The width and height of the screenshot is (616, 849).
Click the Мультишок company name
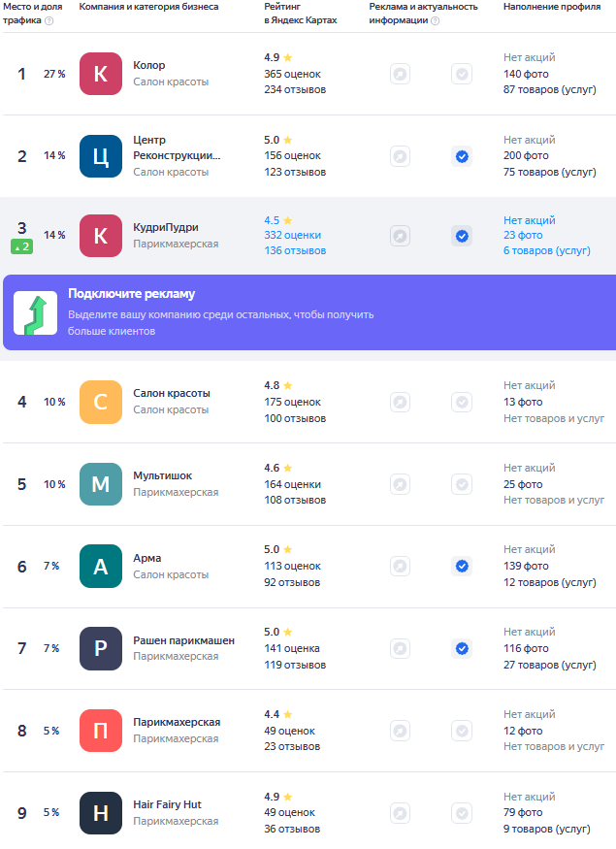click(x=162, y=475)
